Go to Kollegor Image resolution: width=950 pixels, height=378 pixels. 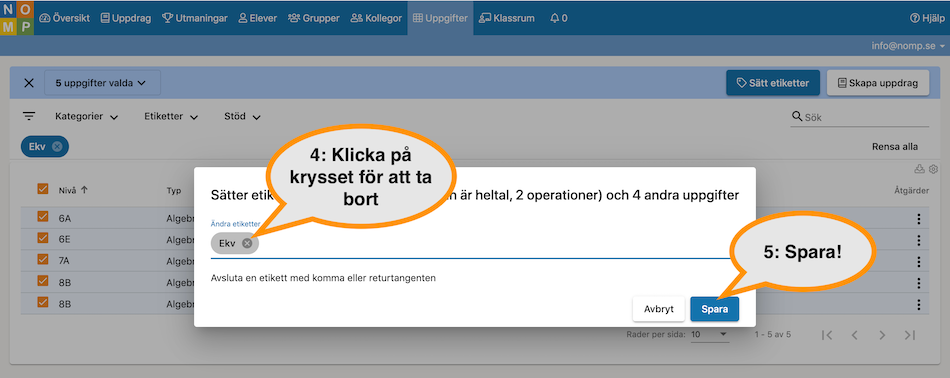coord(376,18)
